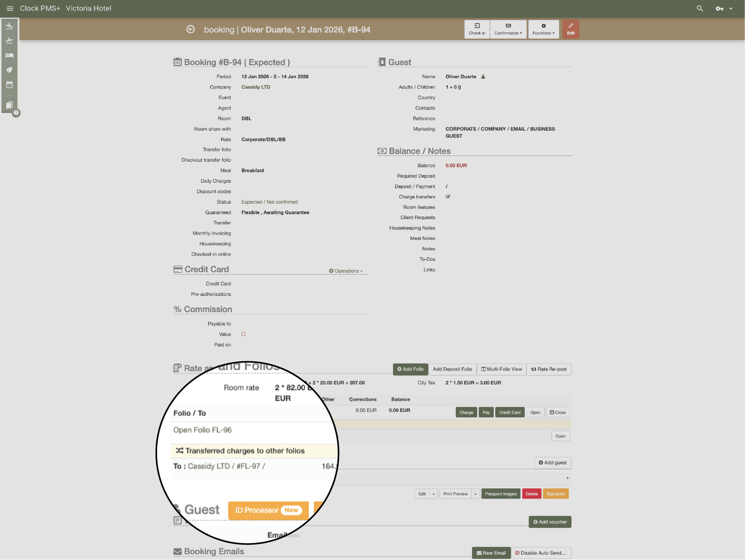Open the calendar icon in sidebar
The height and width of the screenshot is (560, 745).
[x=9, y=85]
